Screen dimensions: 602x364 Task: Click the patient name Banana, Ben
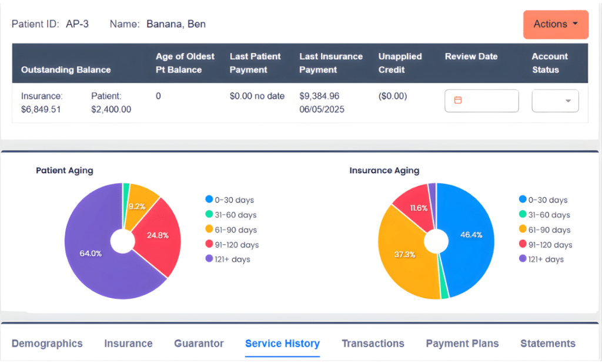[x=176, y=24]
